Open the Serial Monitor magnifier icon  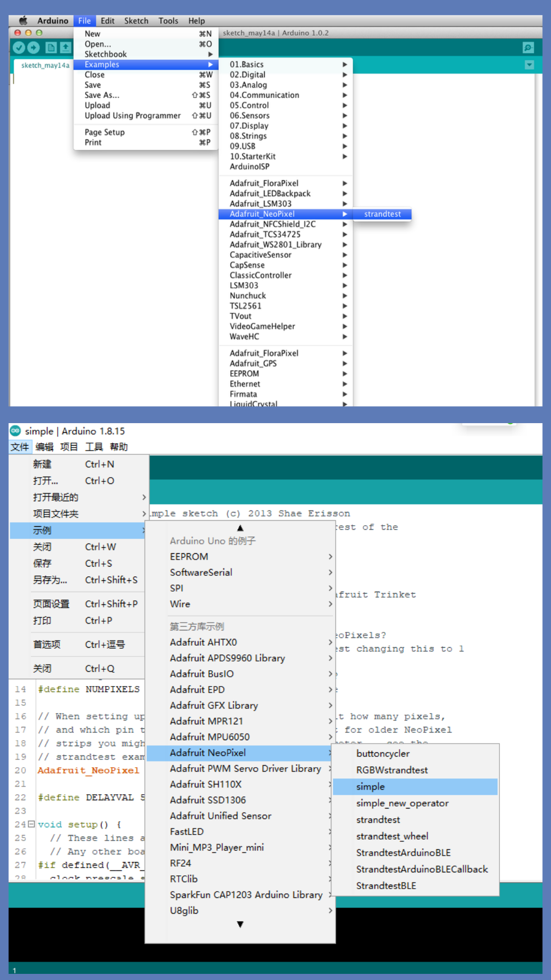click(528, 47)
